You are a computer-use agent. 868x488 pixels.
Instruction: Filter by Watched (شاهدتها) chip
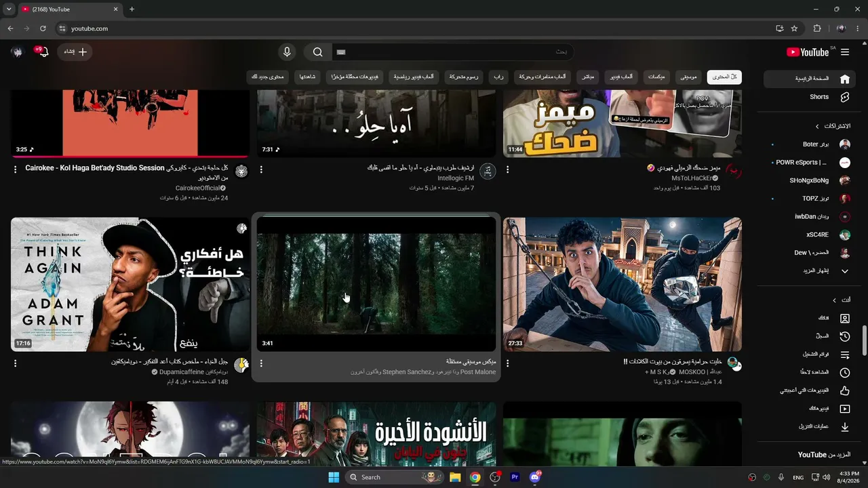pos(307,77)
